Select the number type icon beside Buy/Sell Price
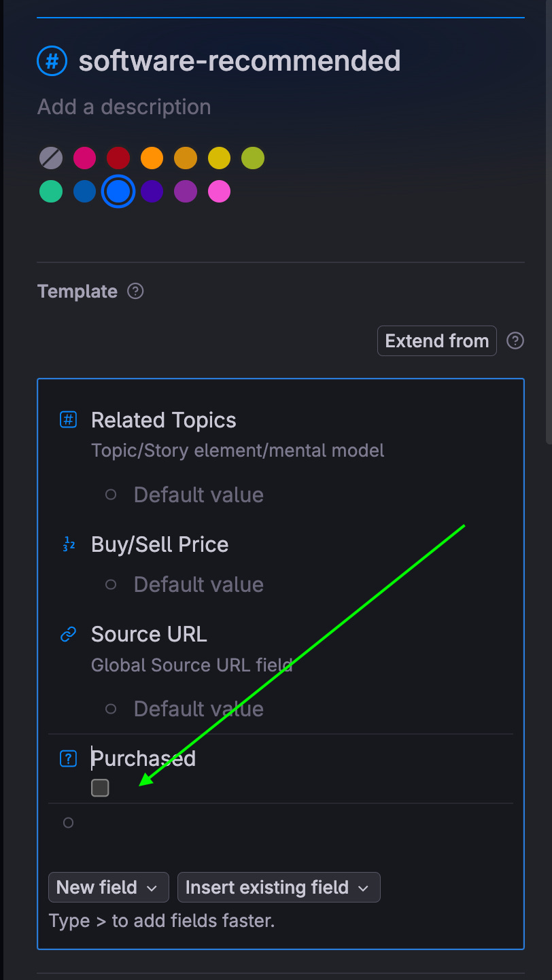Screen dimensions: 552x980 coord(68,544)
